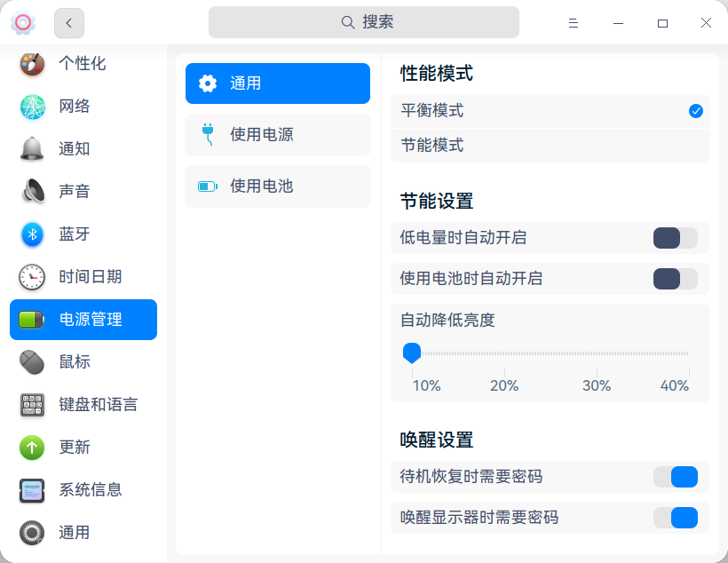728x563 pixels.
Task: Toggle auto-enable on low battery (低电量时自动开启)
Action: pyautogui.click(x=675, y=238)
